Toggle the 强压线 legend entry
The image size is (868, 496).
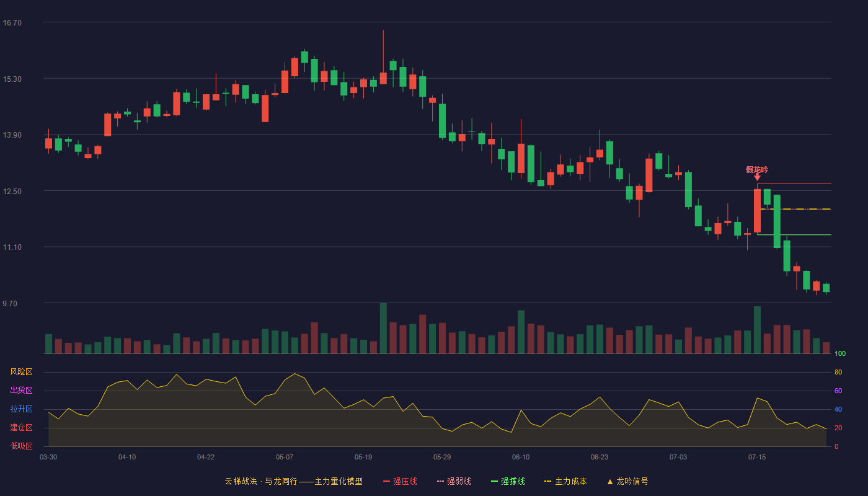tap(400, 481)
